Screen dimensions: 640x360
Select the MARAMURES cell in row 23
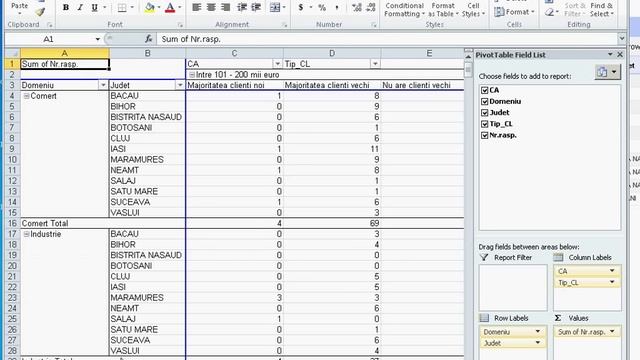147,298
